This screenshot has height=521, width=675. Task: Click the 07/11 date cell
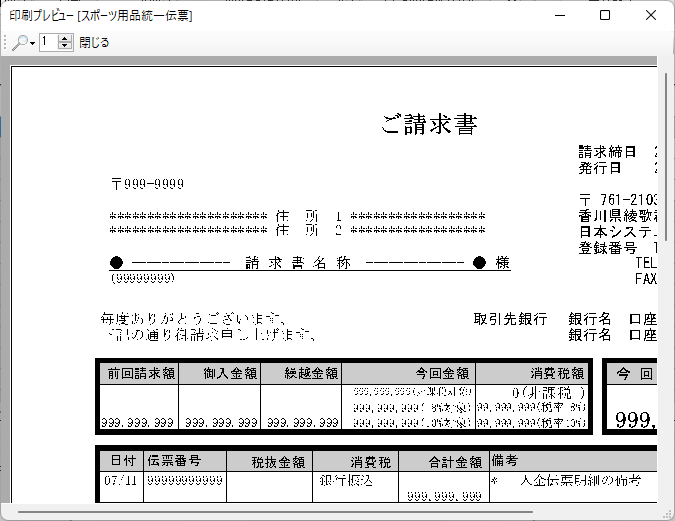(120, 480)
